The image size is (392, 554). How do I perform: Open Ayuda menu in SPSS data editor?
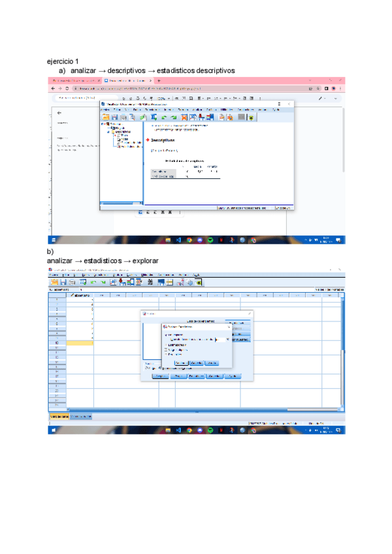[196, 274]
